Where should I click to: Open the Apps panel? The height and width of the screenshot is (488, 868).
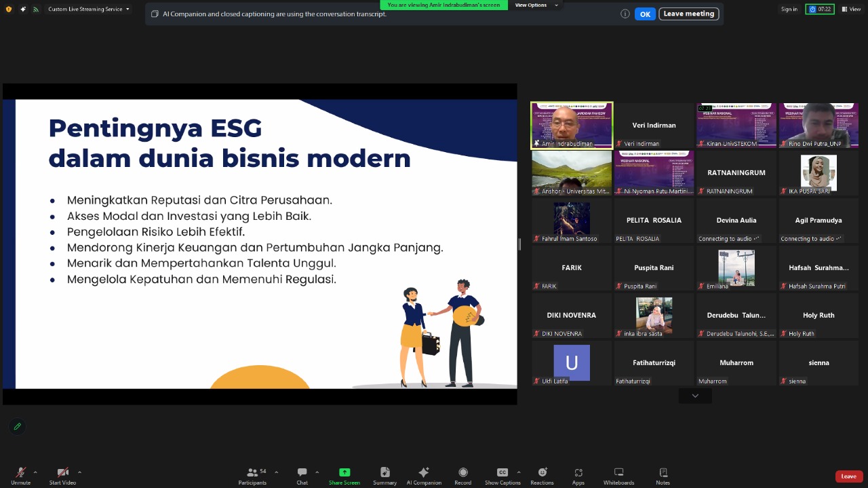pos(578,472)
